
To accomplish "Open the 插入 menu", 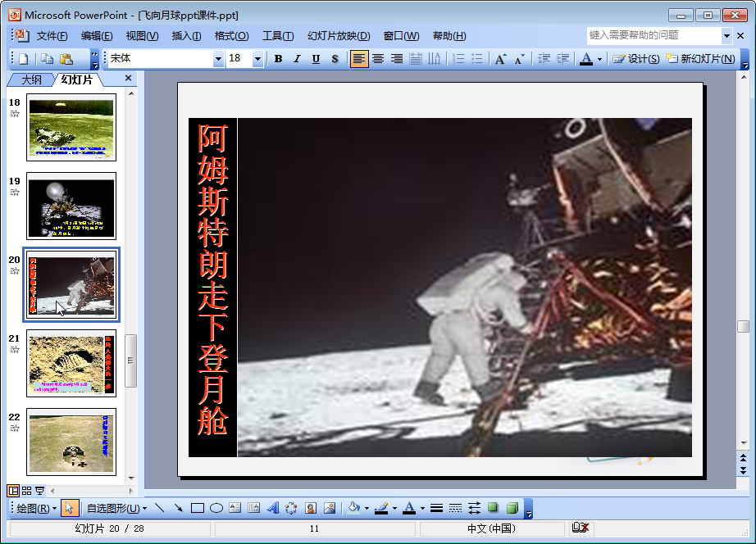I will pyautogui.click(x=186, y=36).
